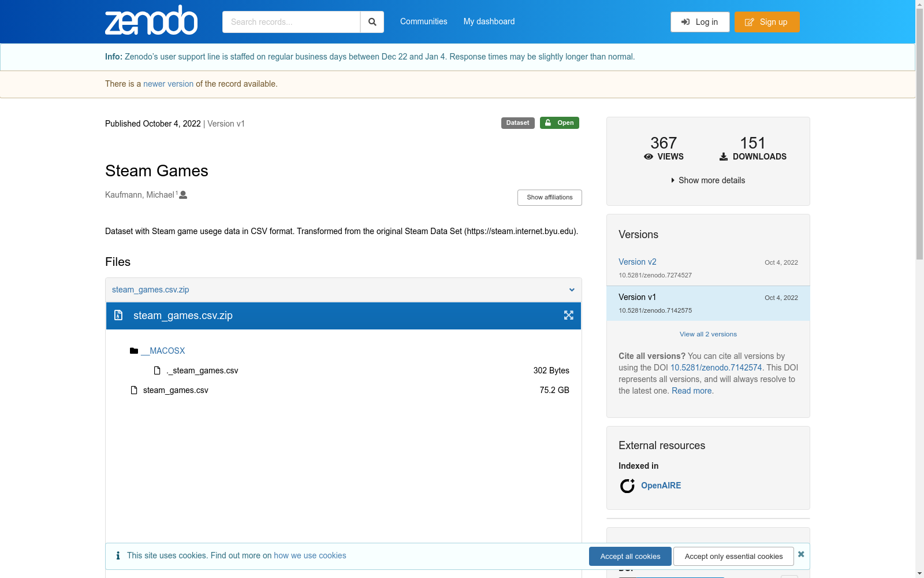This screenshot has height=578, width=924.
Task: Click View all 2 versions
Action: pyautogui.click(x=708, y=334)
